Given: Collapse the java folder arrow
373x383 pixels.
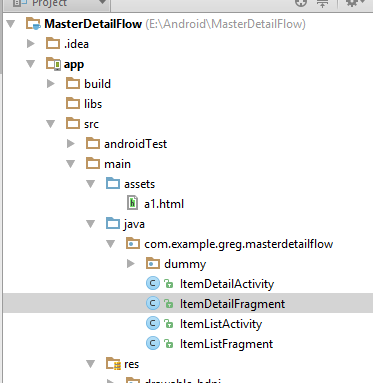Looking at the screenshot, I should point(91,224).
